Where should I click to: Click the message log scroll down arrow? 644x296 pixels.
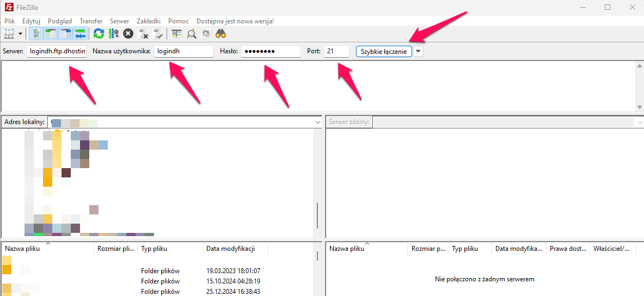coord(639,107)
